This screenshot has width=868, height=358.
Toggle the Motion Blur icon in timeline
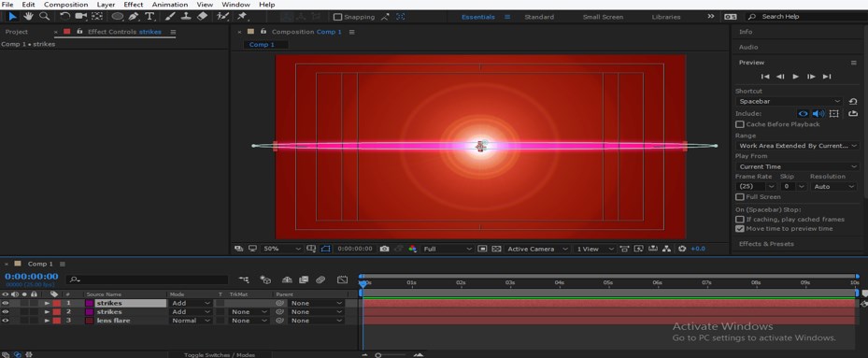point(320,279)
